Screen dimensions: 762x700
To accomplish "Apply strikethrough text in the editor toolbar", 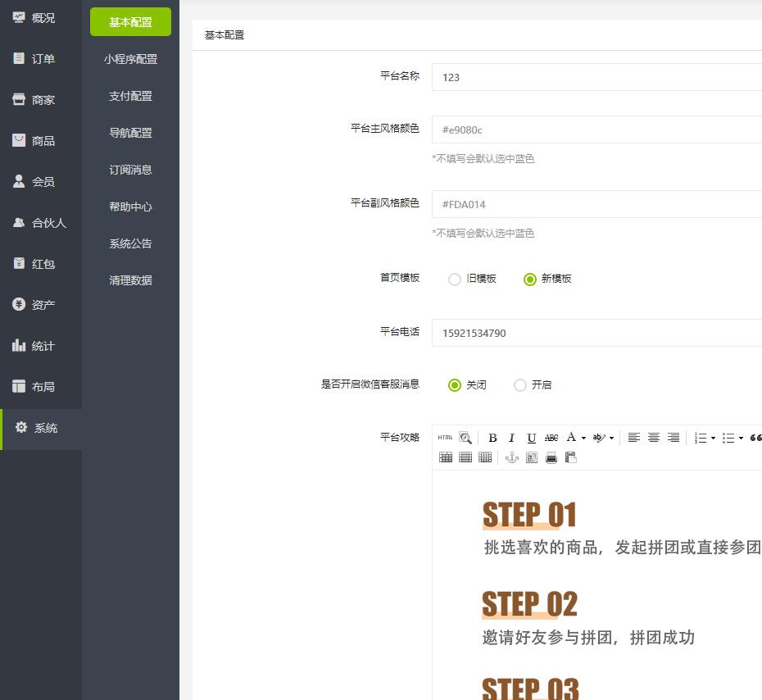I will pyautogui.click(x=551, y=438).
